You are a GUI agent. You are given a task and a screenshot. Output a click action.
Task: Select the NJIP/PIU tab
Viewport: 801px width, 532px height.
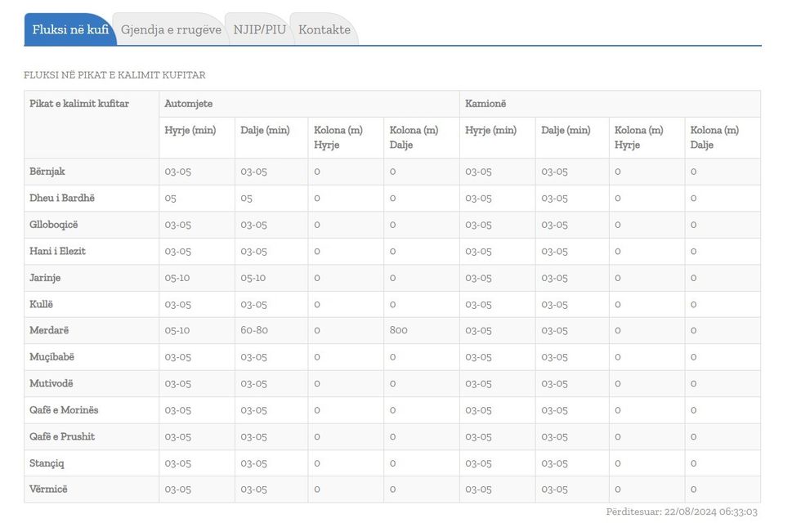(x=259, y=29)
